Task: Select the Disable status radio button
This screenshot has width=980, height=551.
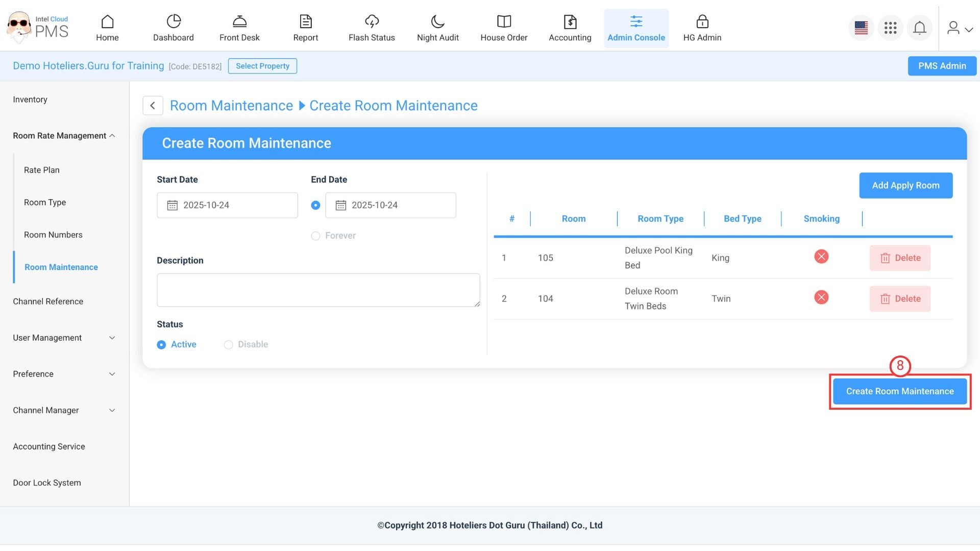Action: (229, 345)
